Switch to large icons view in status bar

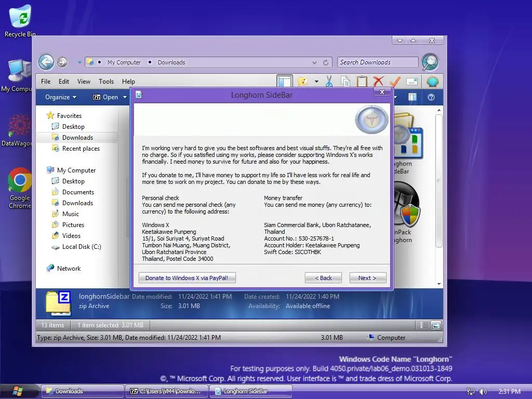(436, 325)
